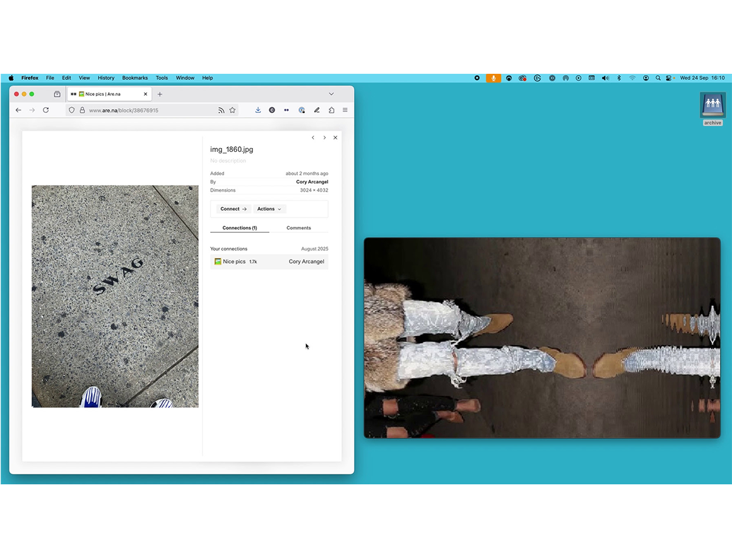Toggle Bluetooth from the menu bar
This screenshot has width=732, height=560.
click(619, 78)
